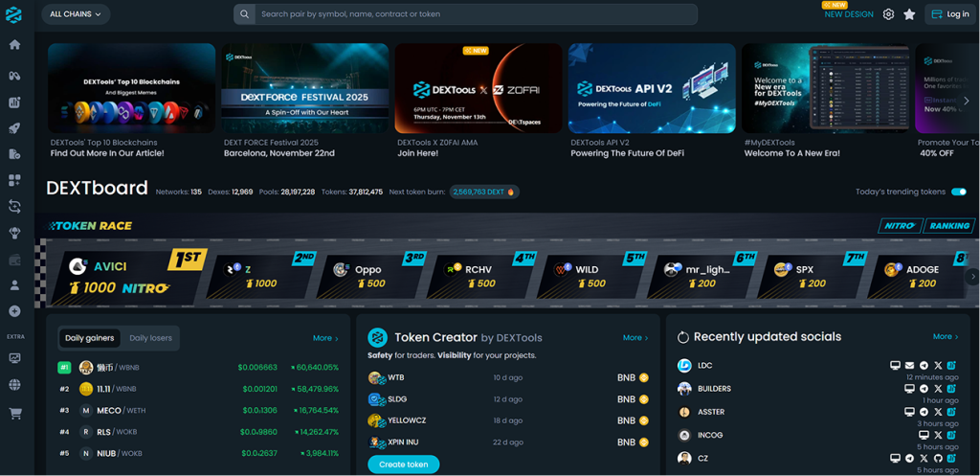Open favorites with the star icon
Image resolution: width=980 pixels, height=476 pixels.
coord(909,14)
